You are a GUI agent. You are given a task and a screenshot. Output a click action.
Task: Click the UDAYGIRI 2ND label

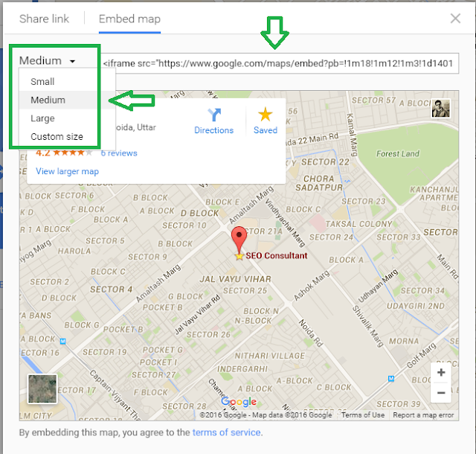(416, 306)
